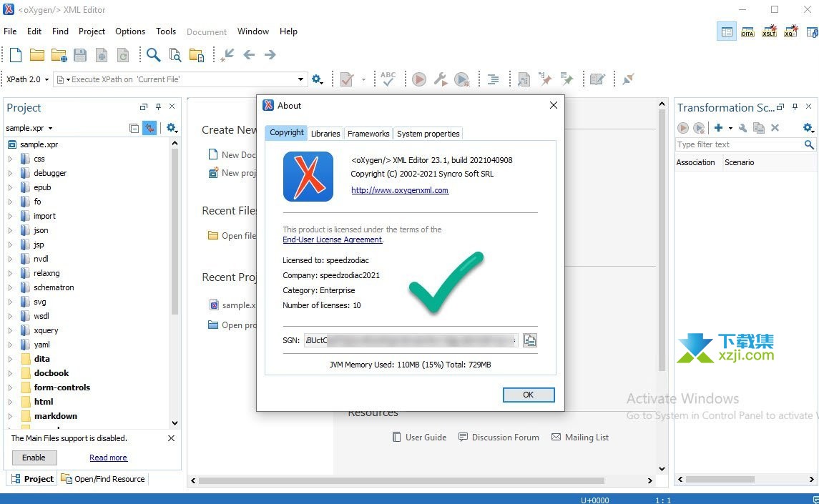
Task: Click the Last Modification arrow icon
Action: [227, 55]
